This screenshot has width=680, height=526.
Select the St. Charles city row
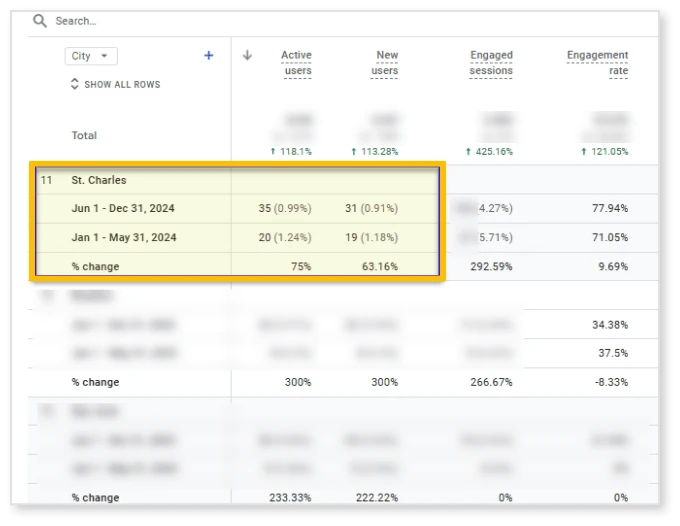99,180
